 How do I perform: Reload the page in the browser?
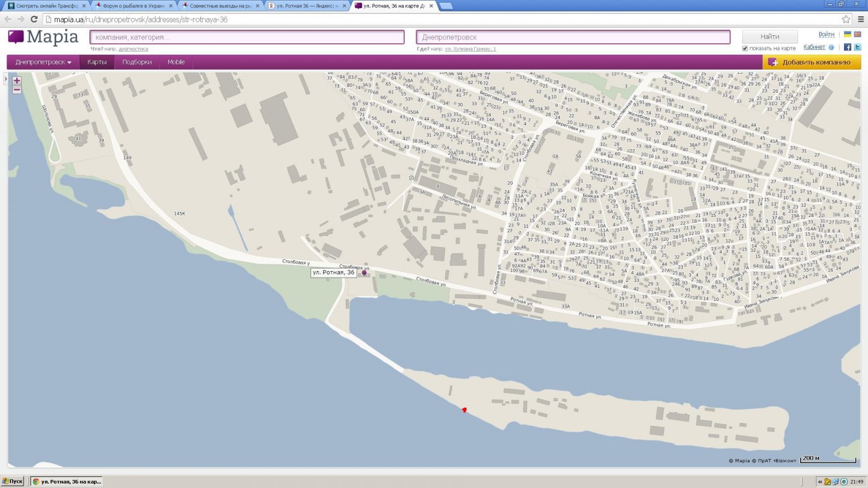[x=34, y=19]
